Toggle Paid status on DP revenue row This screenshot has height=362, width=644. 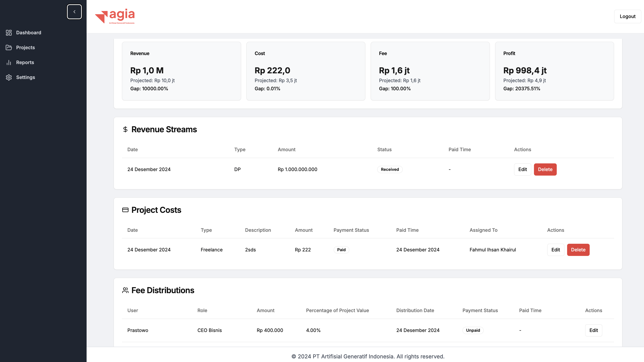[x=390, y=169]
